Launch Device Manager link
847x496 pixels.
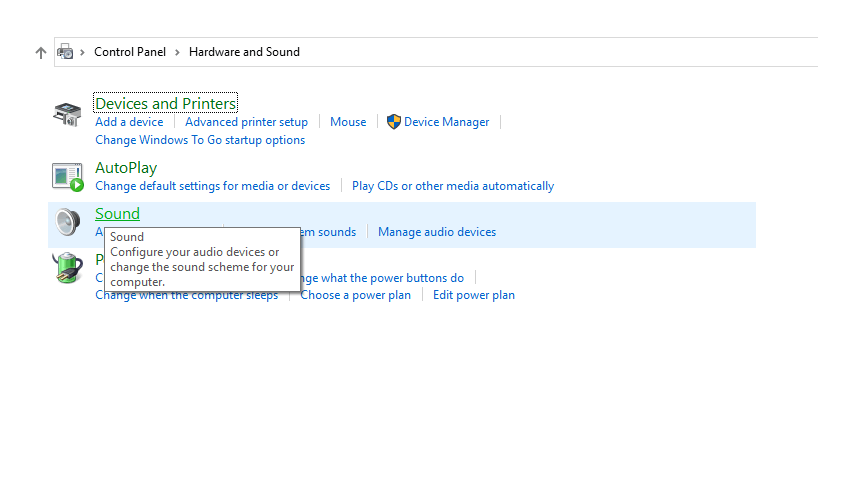tap(447, 122)
